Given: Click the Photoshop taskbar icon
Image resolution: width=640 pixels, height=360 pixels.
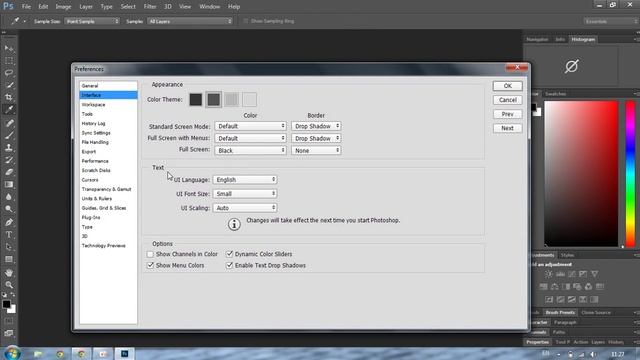Looking at the screenshot, I should (x=124, y=353).
